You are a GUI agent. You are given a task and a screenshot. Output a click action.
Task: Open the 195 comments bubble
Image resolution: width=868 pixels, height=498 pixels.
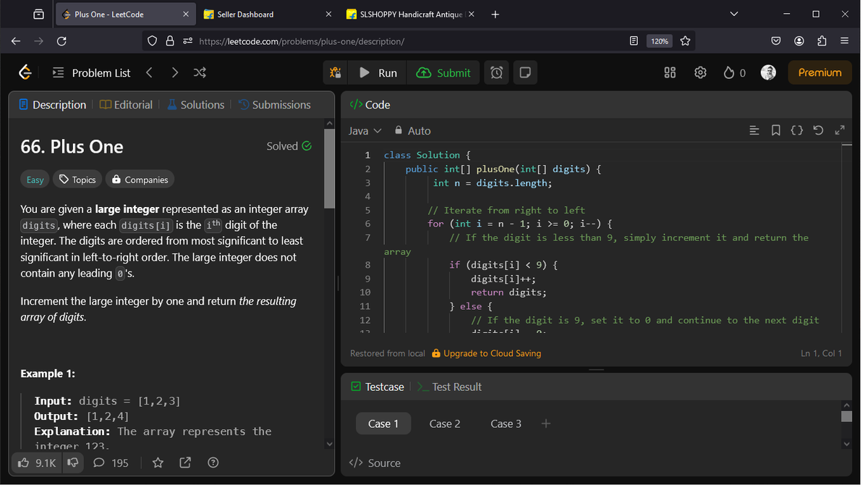tap(111, 463)
